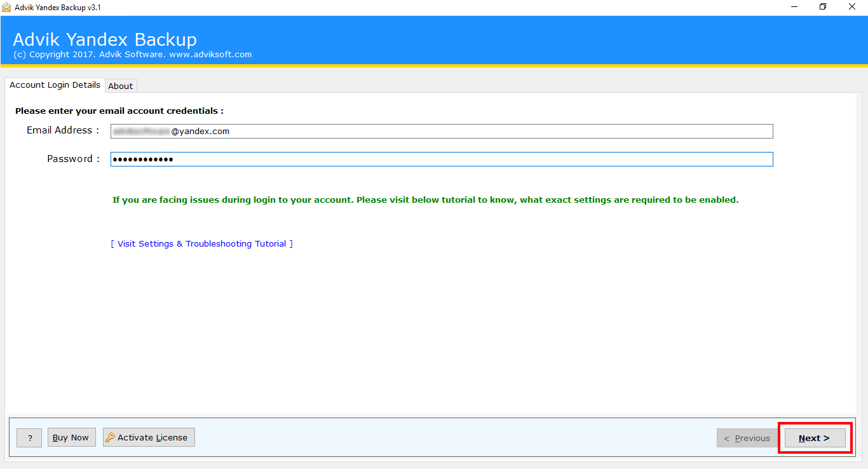Open the Settings & Troubleshooting Tutorial link

201,243
